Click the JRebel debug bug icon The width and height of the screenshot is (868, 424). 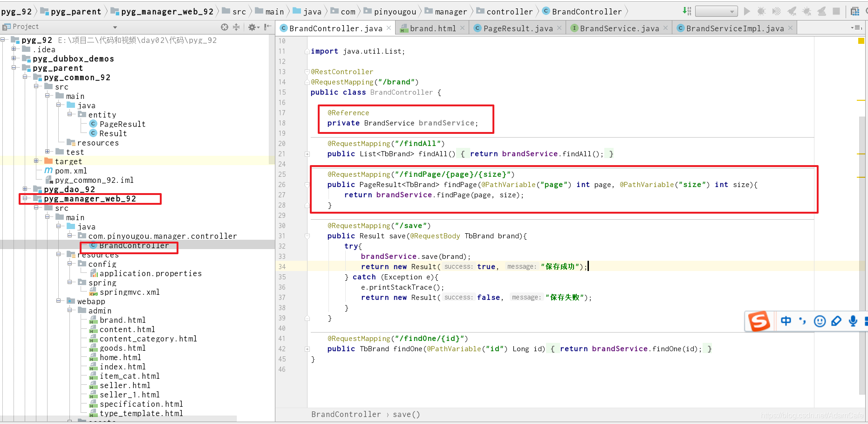click(x=806, y=11)
